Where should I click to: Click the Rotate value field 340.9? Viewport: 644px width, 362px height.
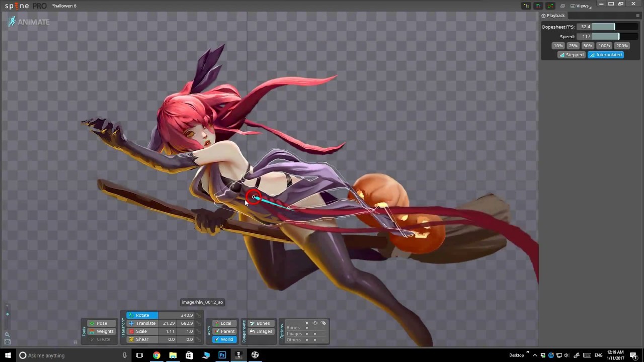point(177,315)
